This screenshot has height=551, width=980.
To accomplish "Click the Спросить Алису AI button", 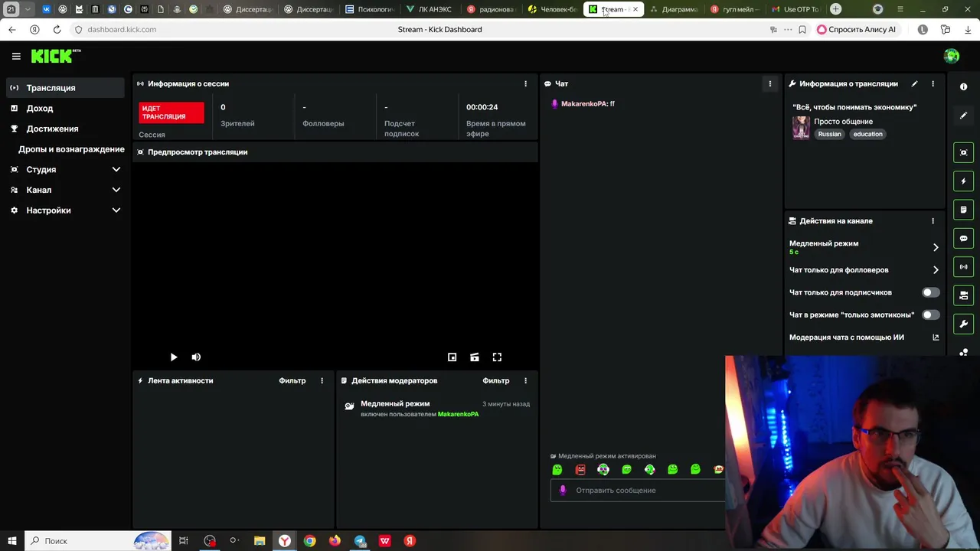I will [856, 29].
